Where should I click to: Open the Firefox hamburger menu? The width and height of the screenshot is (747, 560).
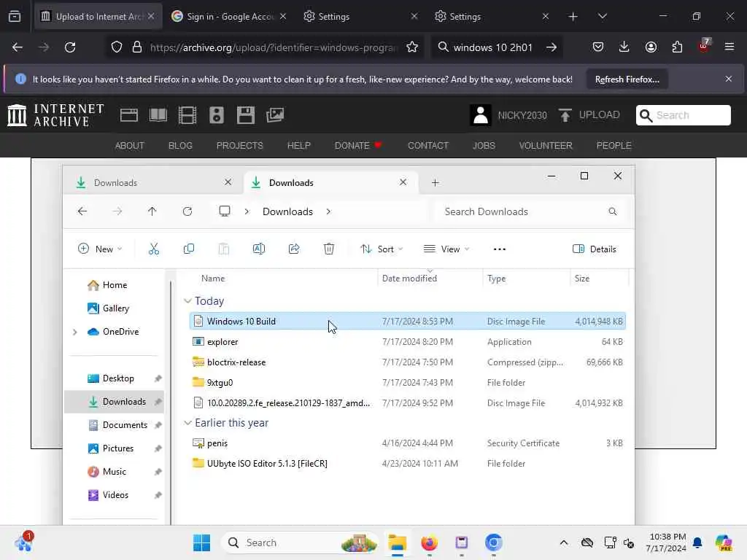click(x=729, y=47)
